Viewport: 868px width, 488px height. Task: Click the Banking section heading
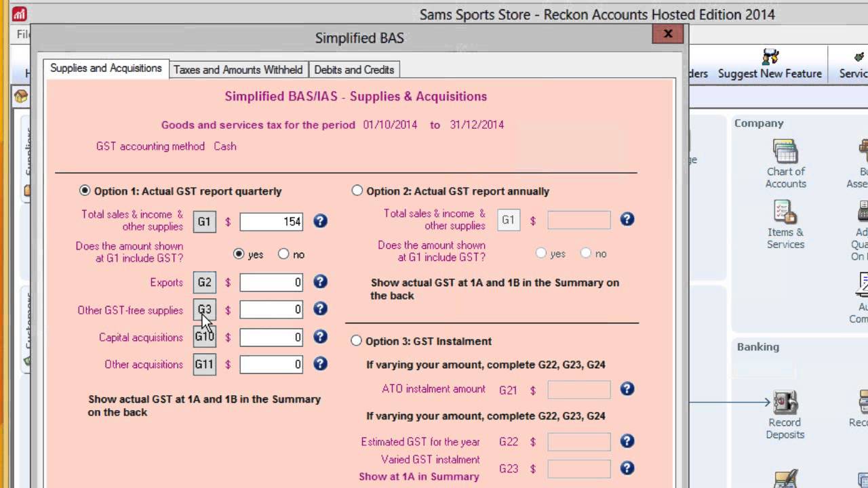[x=758, y=347]
